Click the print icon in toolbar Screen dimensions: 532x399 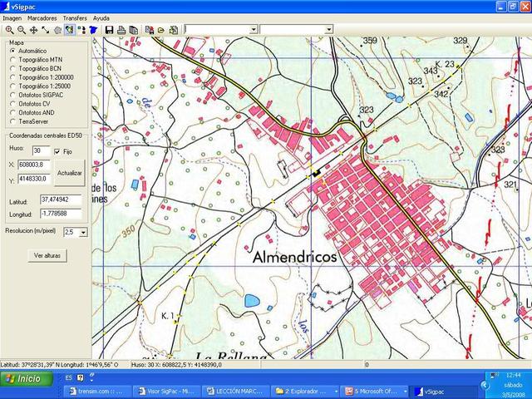(121, 30)
